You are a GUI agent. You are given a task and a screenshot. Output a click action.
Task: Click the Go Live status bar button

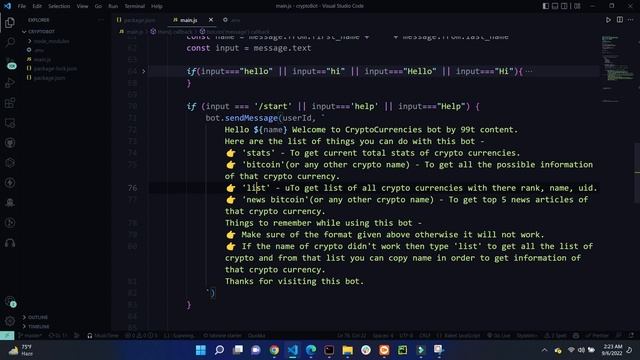tap(498, 336)
